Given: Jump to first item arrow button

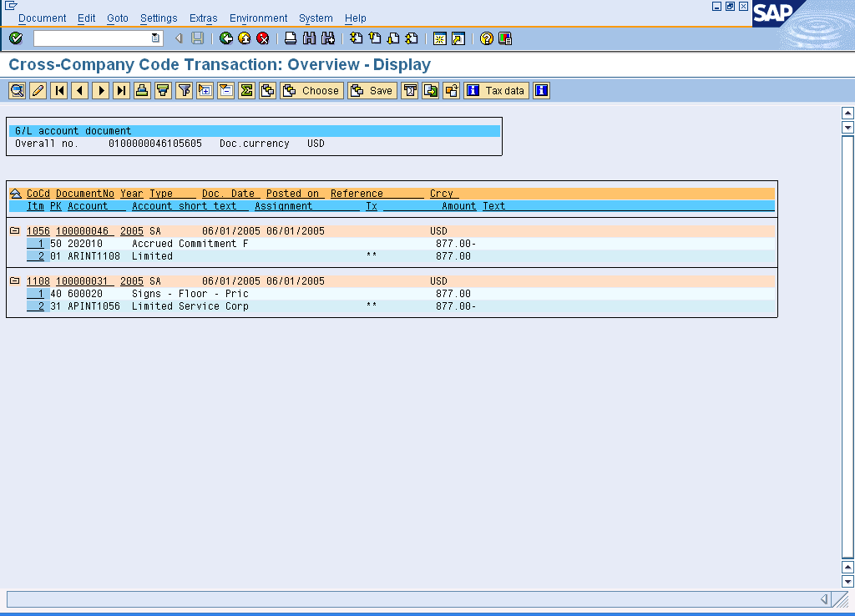Looking at the screenshot, I should pos(59,90).
